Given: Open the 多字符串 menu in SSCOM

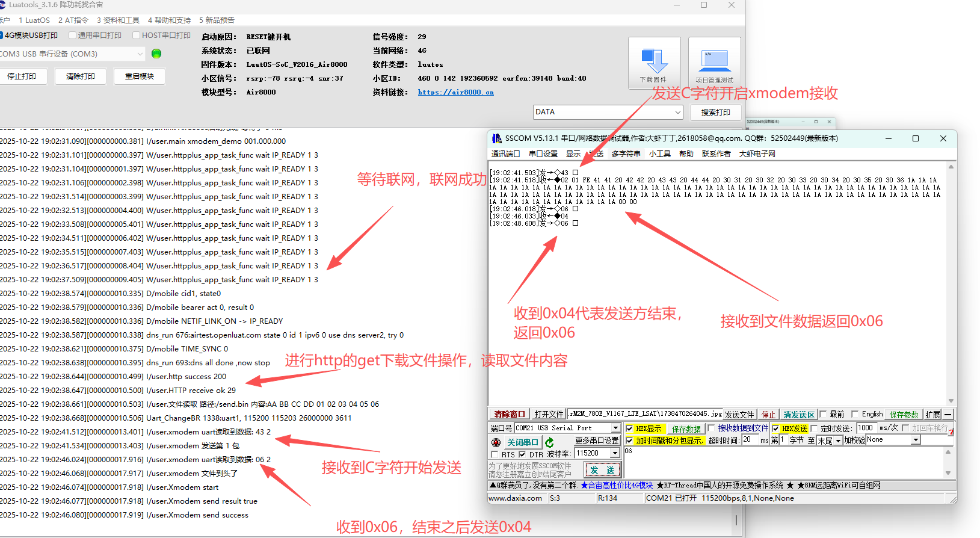Looking at the screenshot, I should [626, 154].
